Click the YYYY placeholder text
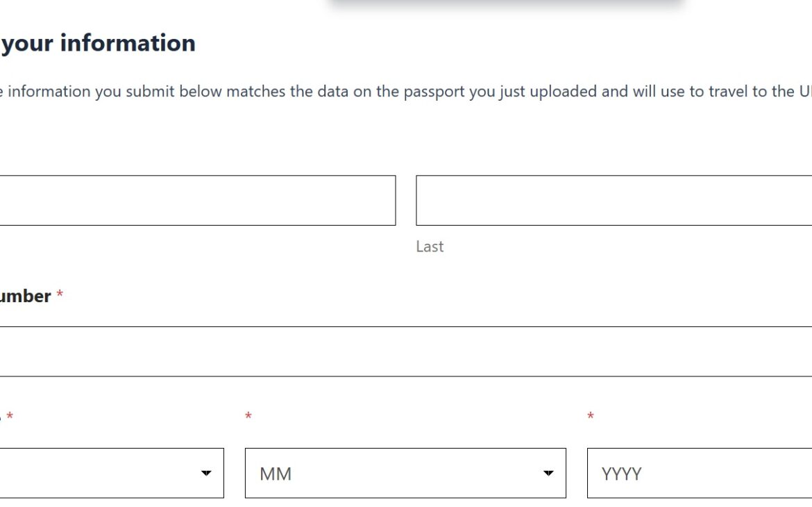 (x=622, y=474)
